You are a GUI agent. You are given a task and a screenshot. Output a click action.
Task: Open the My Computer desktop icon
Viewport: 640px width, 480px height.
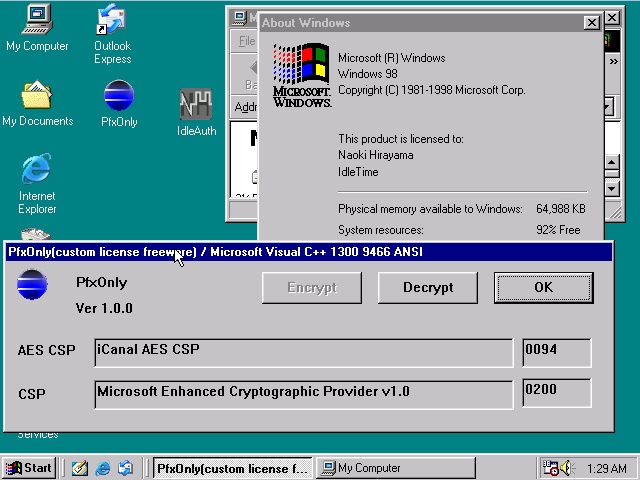tap(37, 28)
